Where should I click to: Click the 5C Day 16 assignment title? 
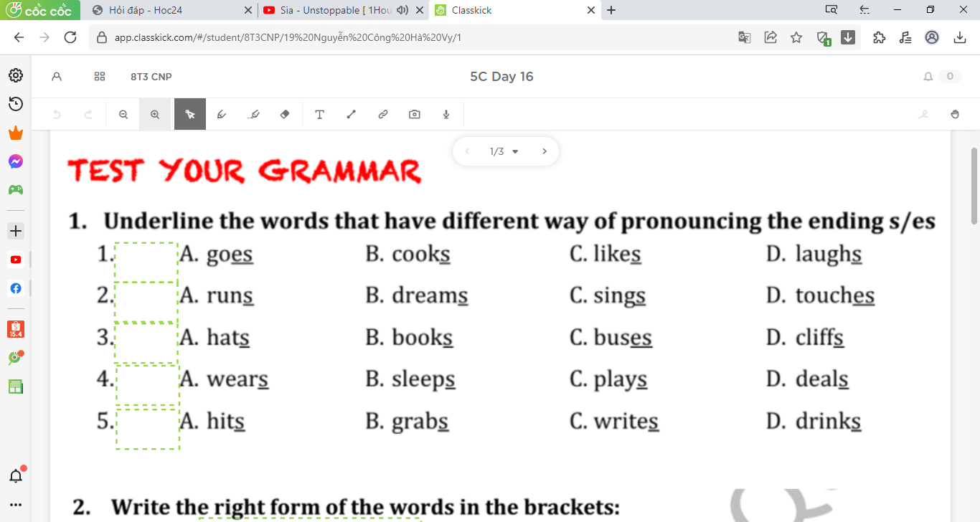click(x=501, y=77)
